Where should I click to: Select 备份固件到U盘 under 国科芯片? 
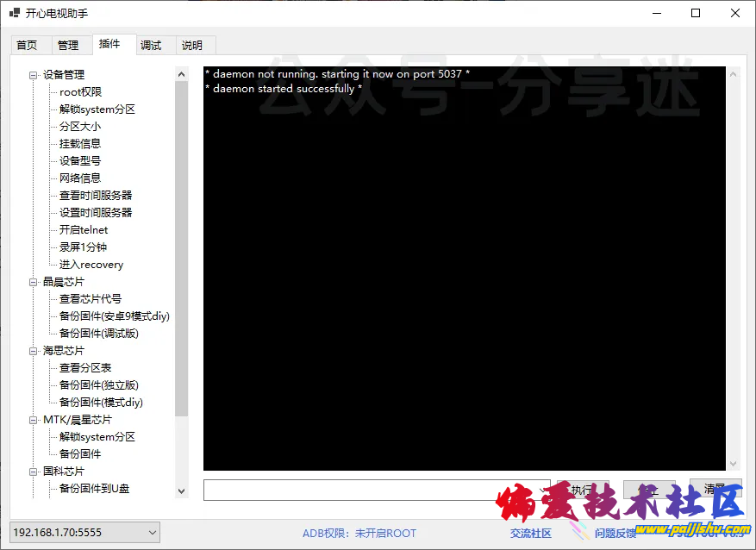[94, 489]
